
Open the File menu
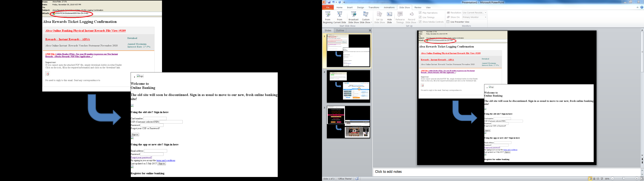pos(328,8)
